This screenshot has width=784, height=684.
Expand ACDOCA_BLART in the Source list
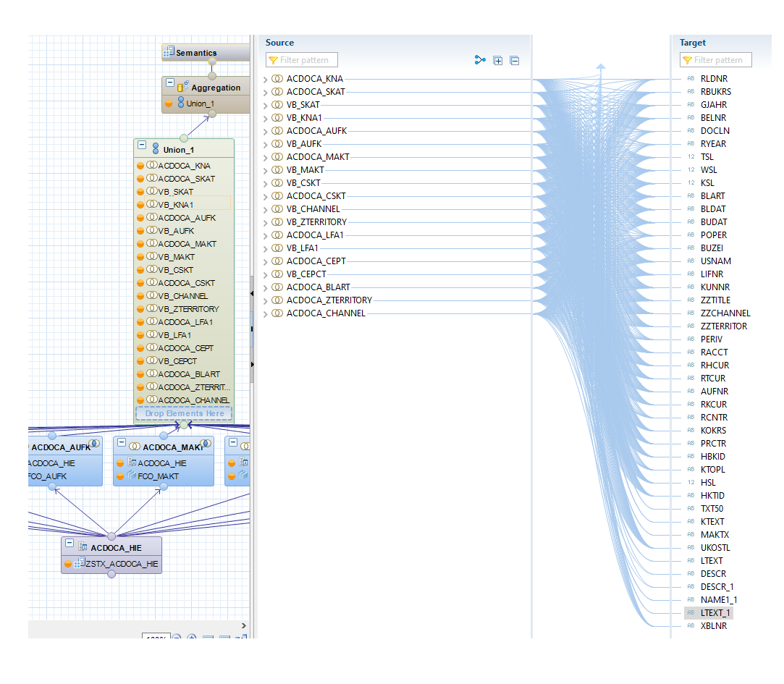coord(266,287)
